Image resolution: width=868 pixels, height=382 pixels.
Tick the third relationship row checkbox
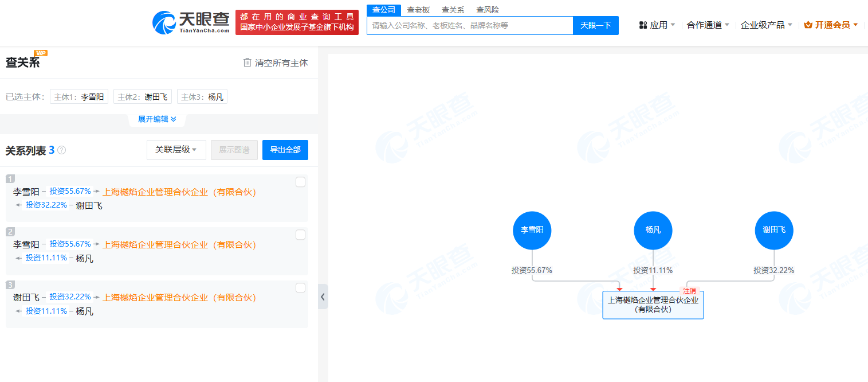pos(300,288)
